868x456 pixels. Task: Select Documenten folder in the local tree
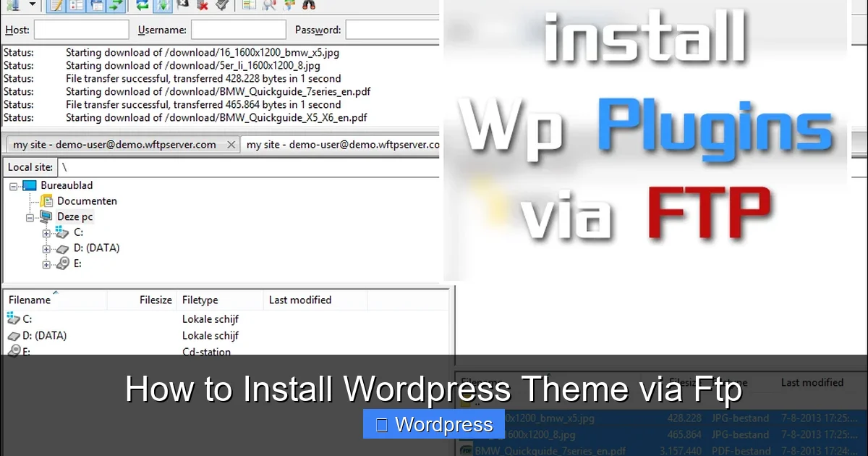pyautogui.click(x=87, y=201)
